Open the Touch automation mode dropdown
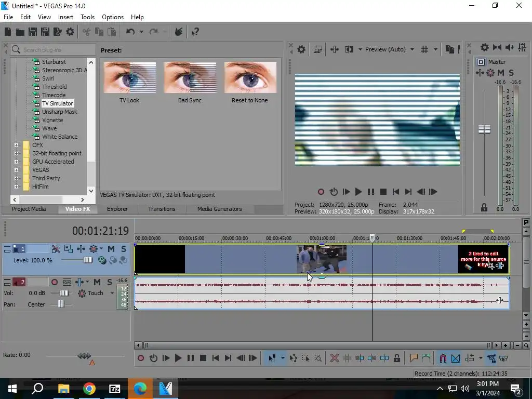Image resolution: width=532 pixels, height=399 pixels. [112, 293]
